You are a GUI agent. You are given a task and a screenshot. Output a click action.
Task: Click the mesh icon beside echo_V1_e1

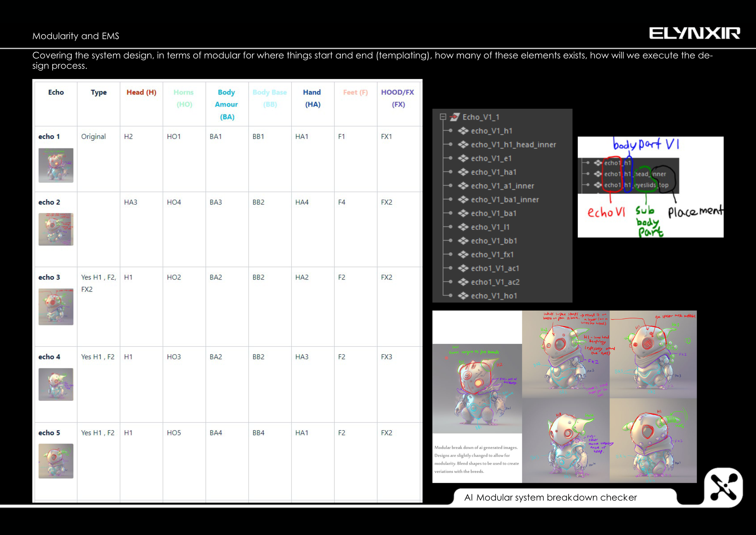(463, 159)
